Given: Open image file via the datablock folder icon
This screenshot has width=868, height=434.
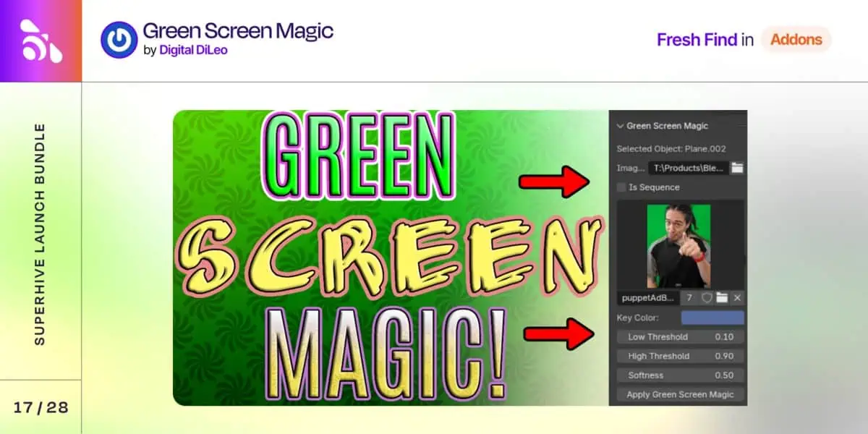Looking at the screenshot, I should coord(722,298).
